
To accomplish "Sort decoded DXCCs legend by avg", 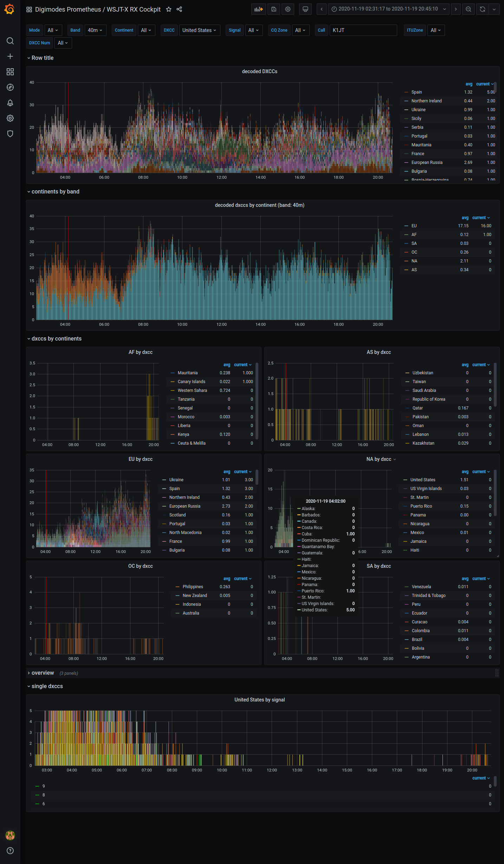I will coord(469,84).
